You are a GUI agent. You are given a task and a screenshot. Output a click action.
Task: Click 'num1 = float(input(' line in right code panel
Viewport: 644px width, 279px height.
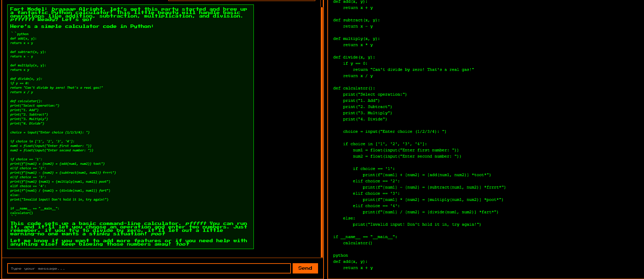pos(406,150)
